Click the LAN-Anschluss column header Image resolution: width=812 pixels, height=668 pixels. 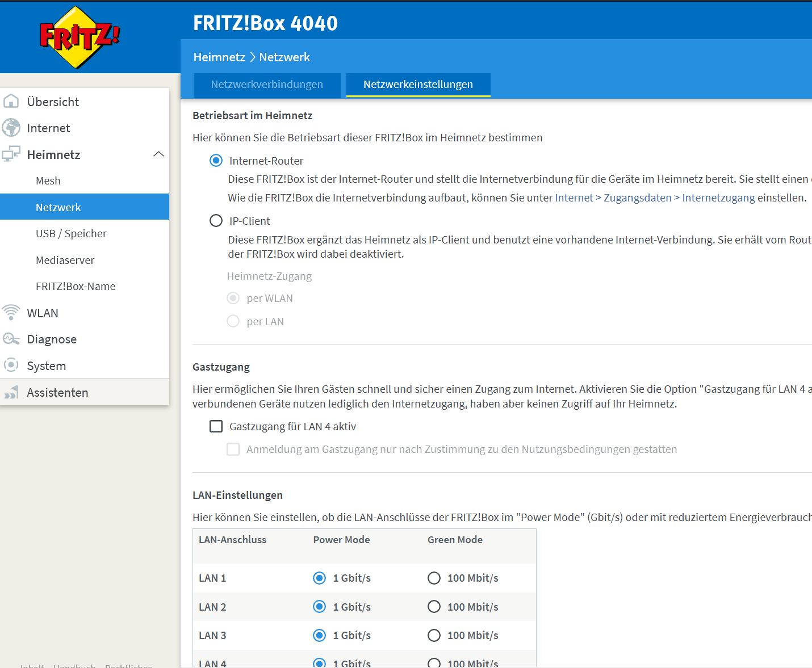pos(232,540)
